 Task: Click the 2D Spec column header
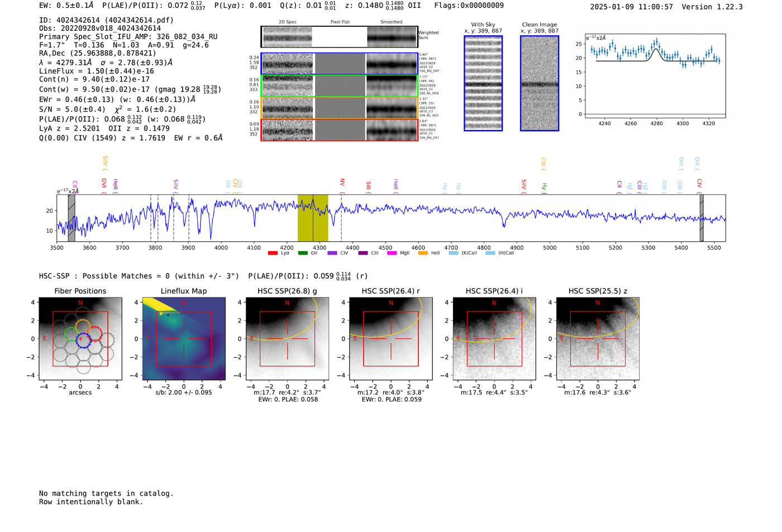pyautogui.click(x=288, y=22)
